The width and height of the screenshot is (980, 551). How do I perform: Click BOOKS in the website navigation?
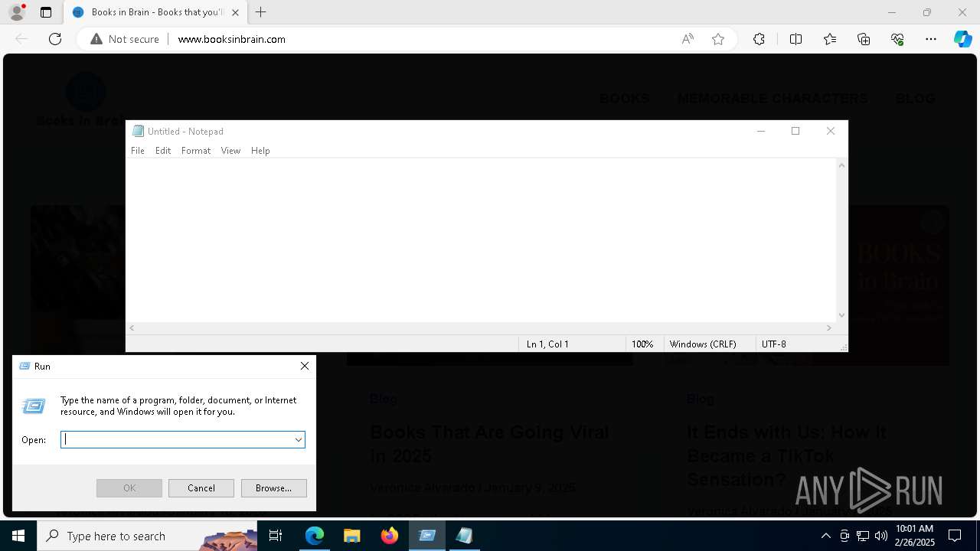[624, 99]
